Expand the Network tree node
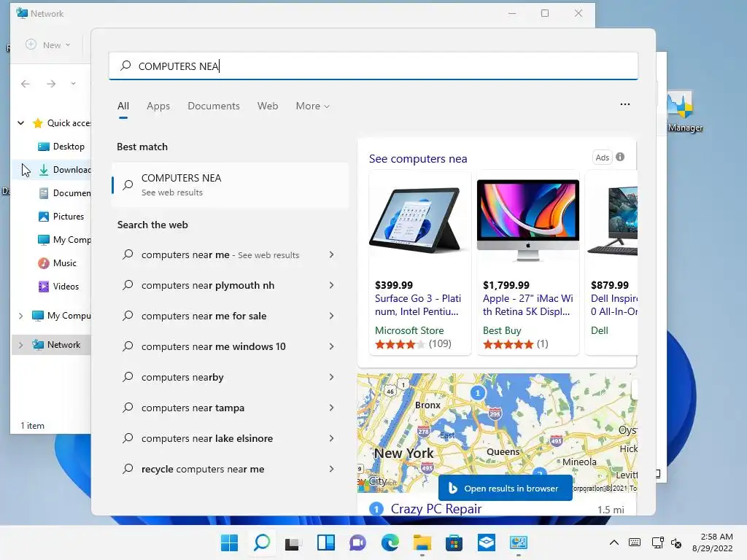The height and width of the screenshot is (560, 747). [20, 345]
